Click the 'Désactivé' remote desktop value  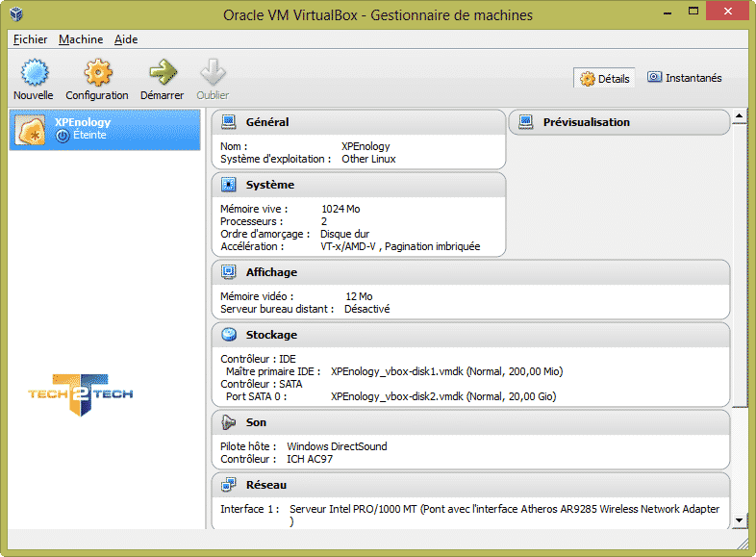[x=366, y=309]
